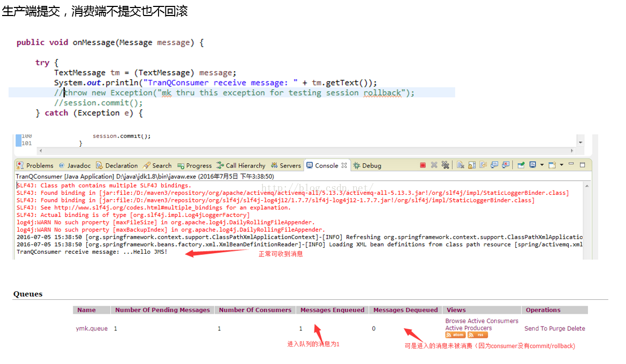Open a new console view
This screenshot has height=364, width=626.
(552, 165)
